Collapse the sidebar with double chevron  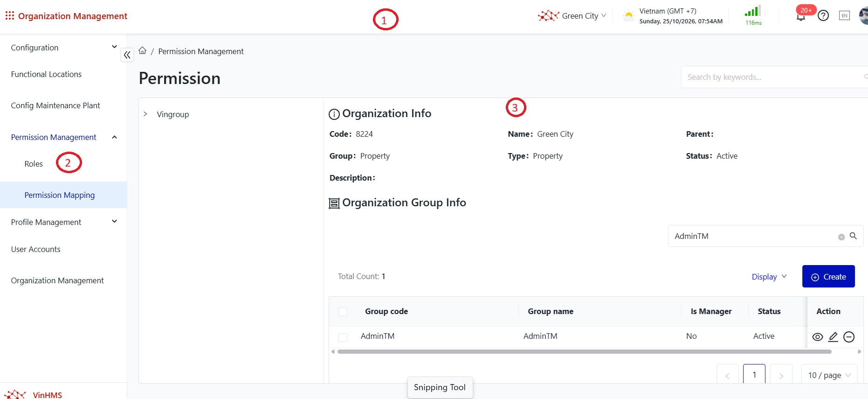tap(127, 55)
